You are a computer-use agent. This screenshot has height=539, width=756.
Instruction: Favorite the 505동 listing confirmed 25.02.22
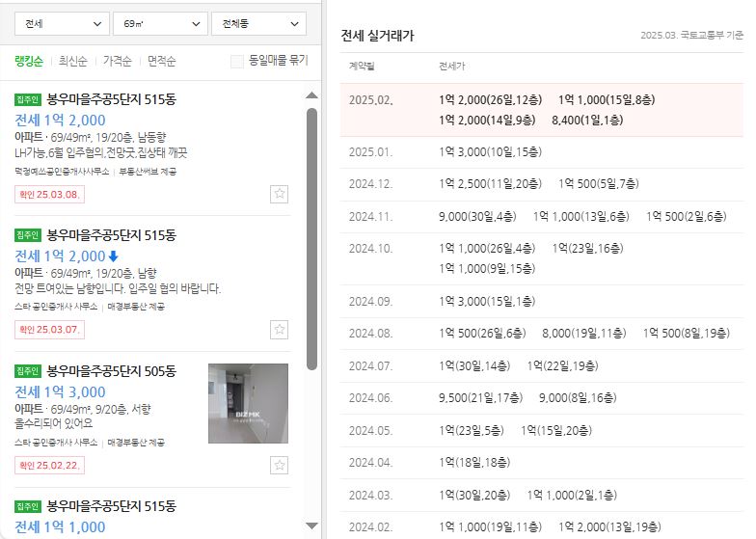pyautogui.click(x=280, y=465)
